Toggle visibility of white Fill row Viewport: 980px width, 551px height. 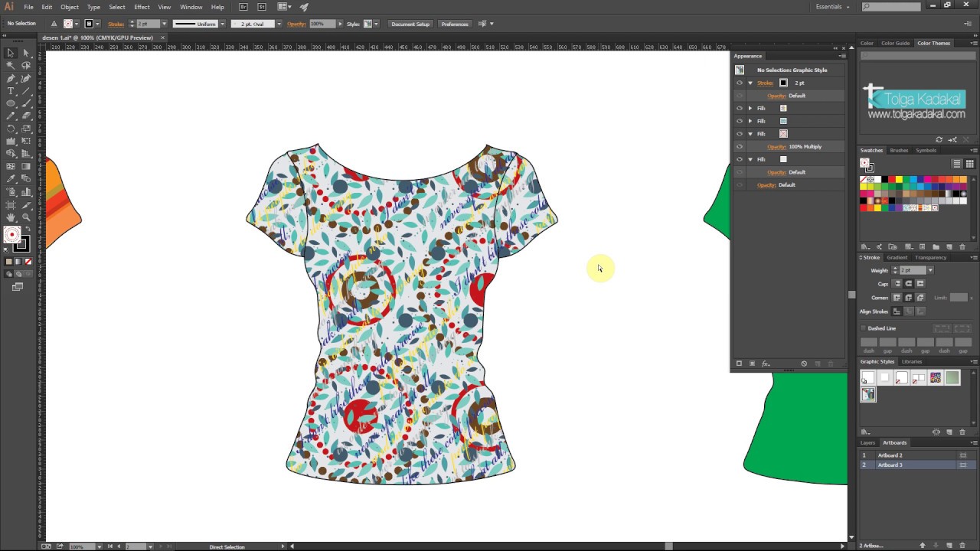(740, 159)
